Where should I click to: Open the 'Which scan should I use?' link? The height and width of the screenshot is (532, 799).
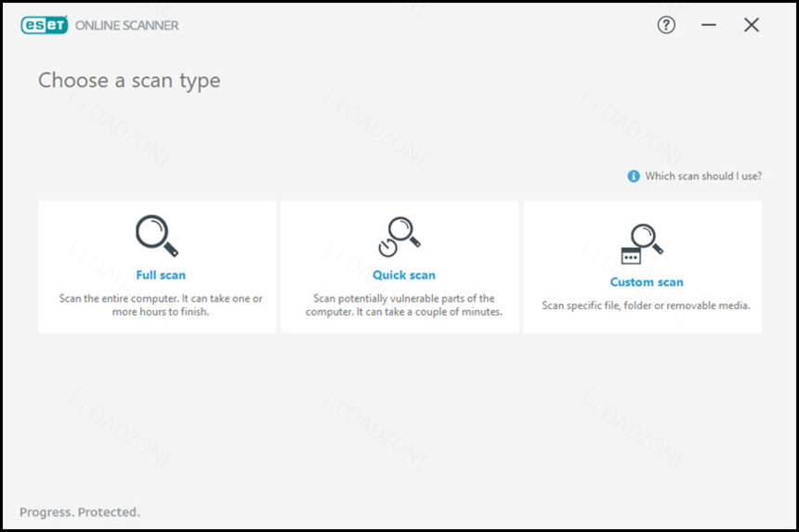click(703, 176)
